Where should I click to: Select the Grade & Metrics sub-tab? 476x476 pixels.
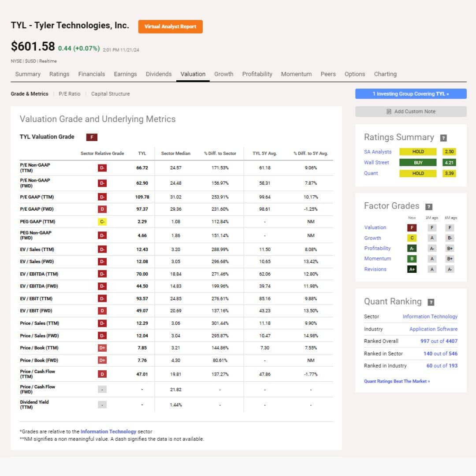pos(30,94)
